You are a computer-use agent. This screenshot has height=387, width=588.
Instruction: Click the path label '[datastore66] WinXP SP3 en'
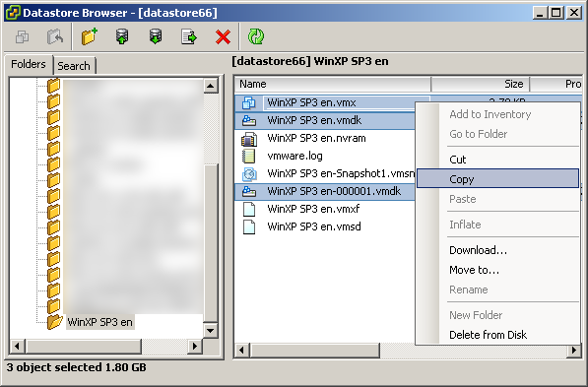point(309,61)
